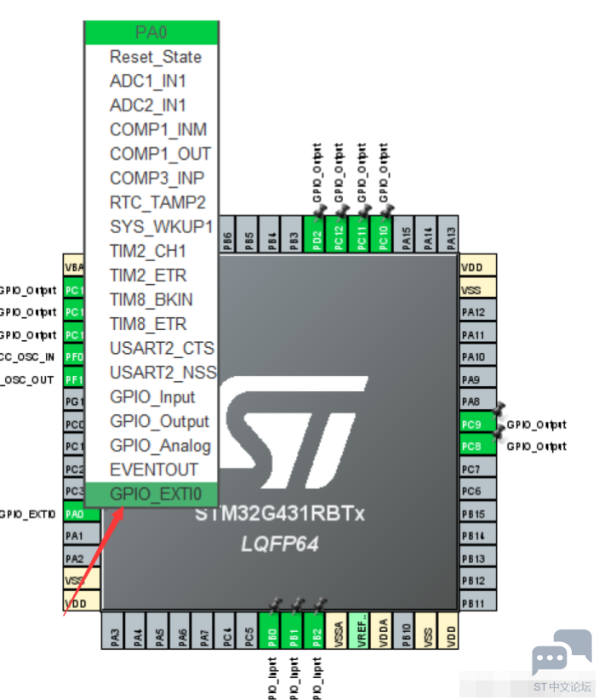Click pin PA5 on chip bottom
Viewport: 599px width, 700px height.
click(x=157, y=631)
